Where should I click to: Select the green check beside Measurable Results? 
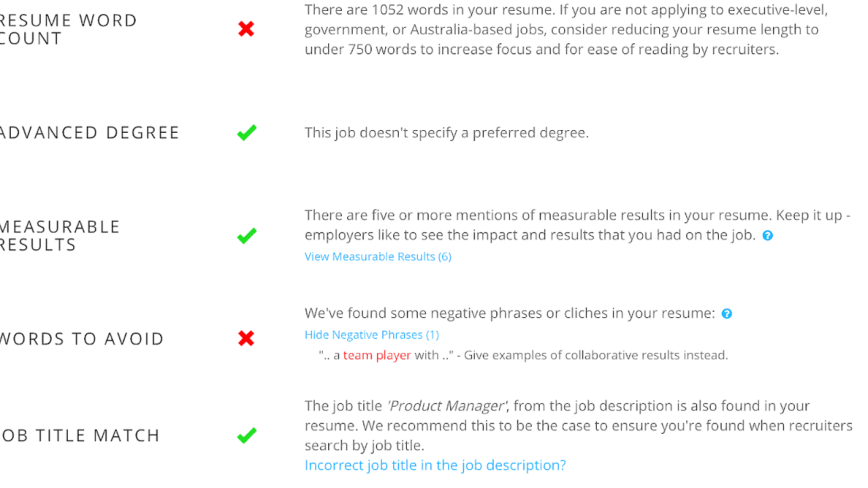246,235
